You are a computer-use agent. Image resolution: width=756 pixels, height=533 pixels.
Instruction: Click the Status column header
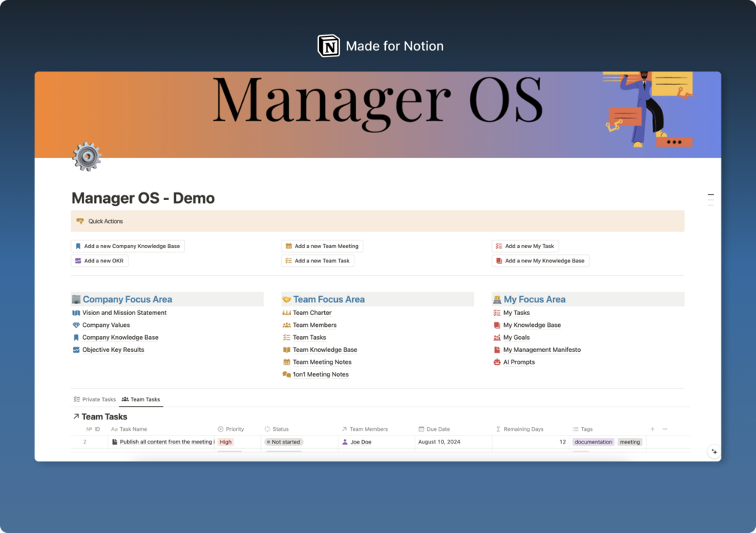276,429
